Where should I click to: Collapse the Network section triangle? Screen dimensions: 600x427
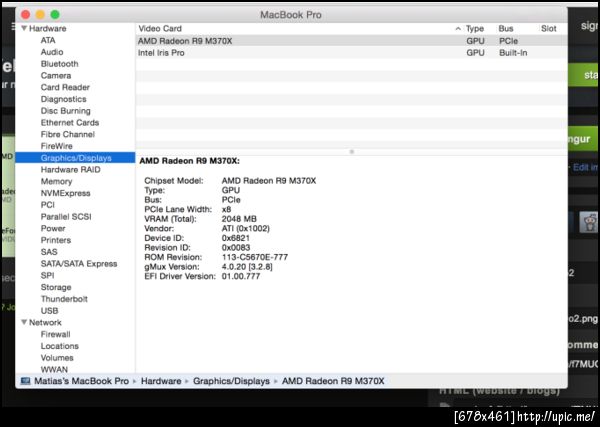pyautogui.click(x=24, y=322)
